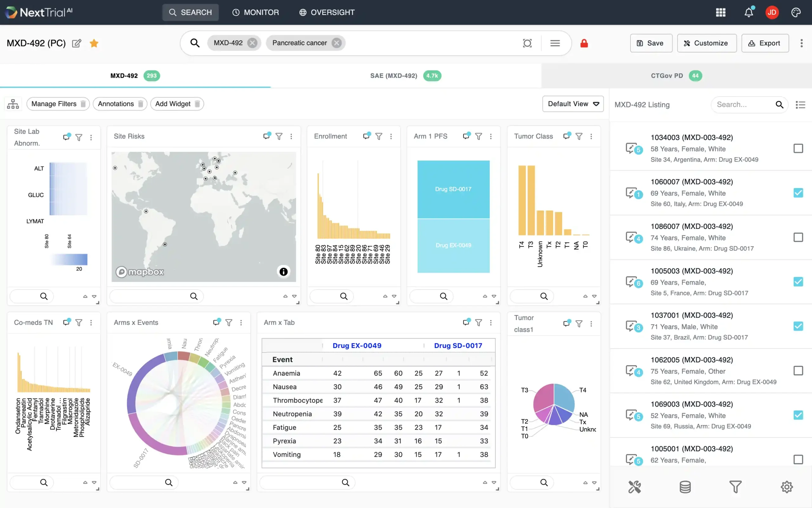
Task: Click the MXD-492 Listing search field
Action: click(749, 104)
